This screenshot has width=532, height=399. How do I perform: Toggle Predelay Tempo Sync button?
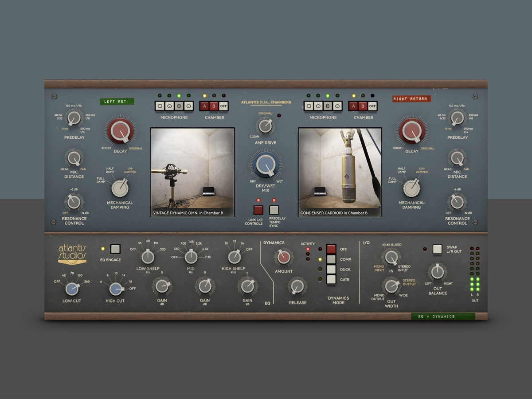click(274, 210)
